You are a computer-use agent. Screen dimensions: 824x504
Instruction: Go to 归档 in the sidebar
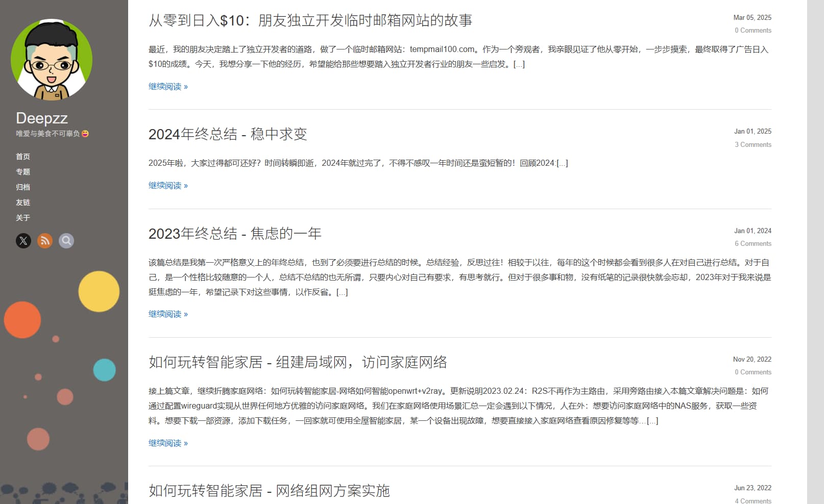[x=22, y=187]
